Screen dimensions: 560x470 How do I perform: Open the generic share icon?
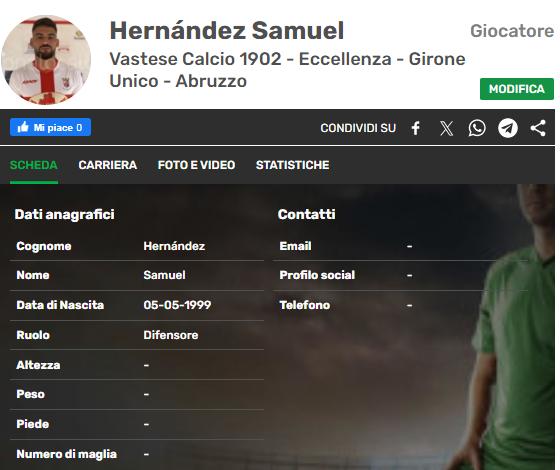point(538,128)
